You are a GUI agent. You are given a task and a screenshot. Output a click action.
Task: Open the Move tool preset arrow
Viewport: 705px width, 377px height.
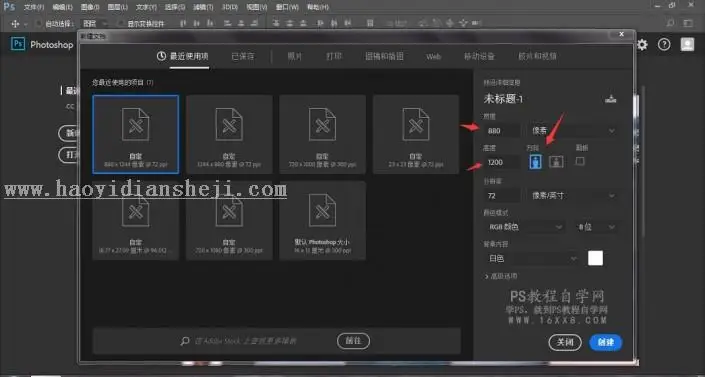26,24
